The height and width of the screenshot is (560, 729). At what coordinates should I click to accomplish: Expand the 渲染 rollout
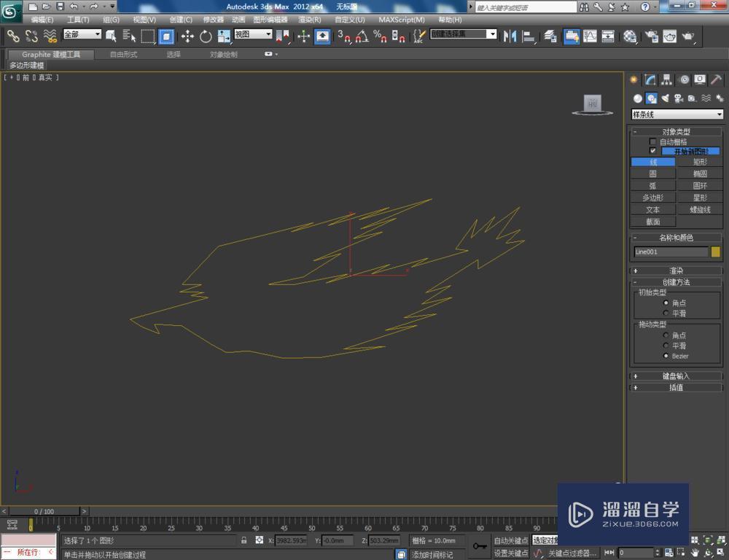676,271
